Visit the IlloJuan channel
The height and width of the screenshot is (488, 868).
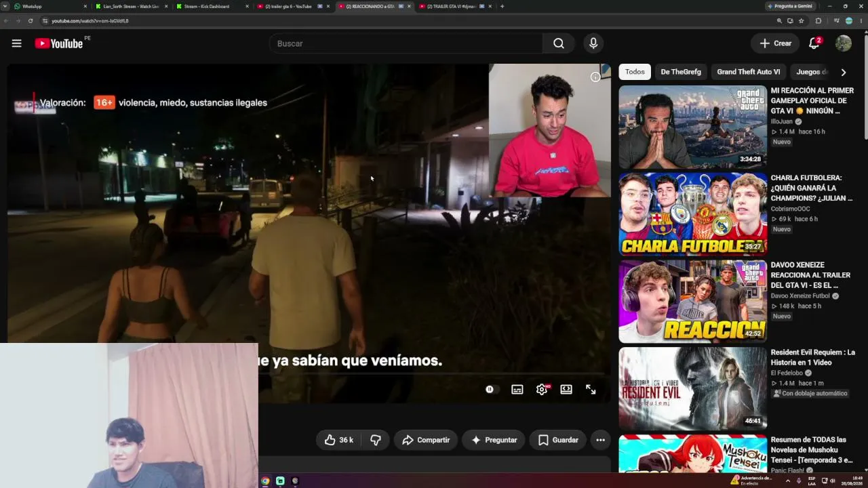click(x=782, y=121)
